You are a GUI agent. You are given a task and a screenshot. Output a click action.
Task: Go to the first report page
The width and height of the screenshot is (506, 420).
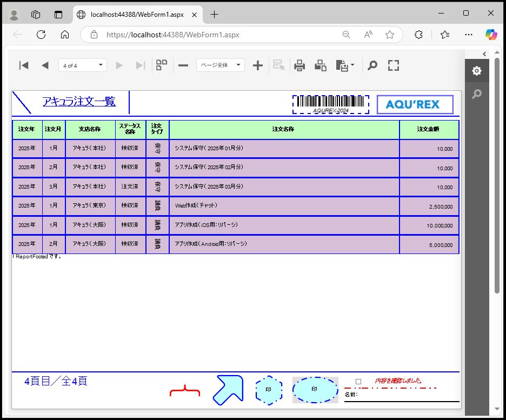pyautogui.click(x=24, y=65)
